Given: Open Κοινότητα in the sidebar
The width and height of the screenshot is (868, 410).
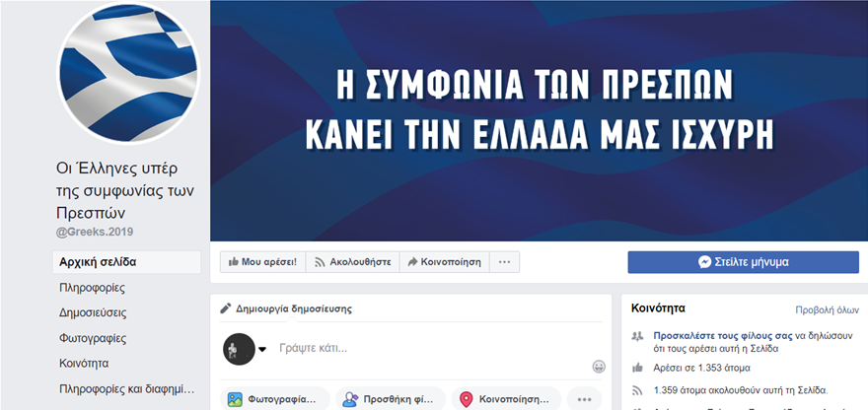Looking at the screenshot, I should click(x=84, y=364).
